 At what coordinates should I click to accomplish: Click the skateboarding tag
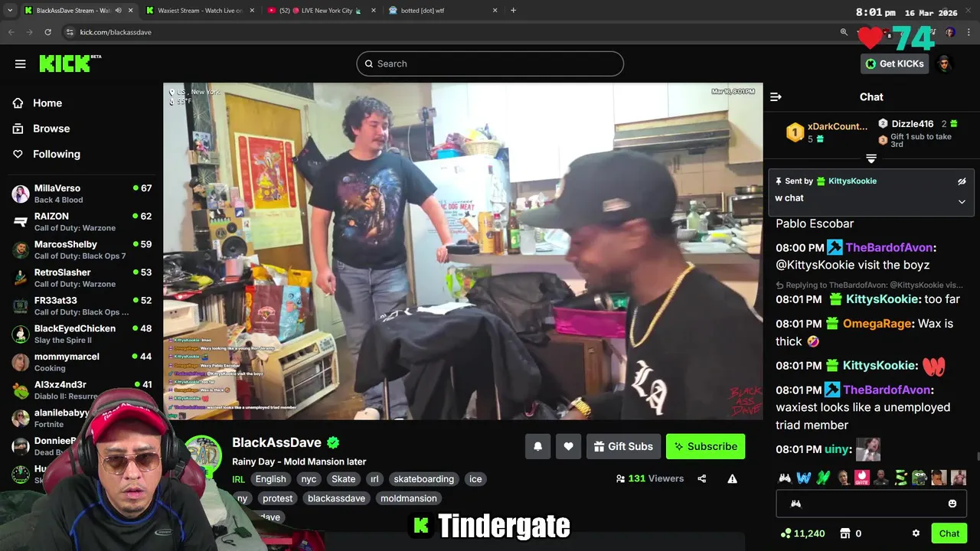[424, 479]
